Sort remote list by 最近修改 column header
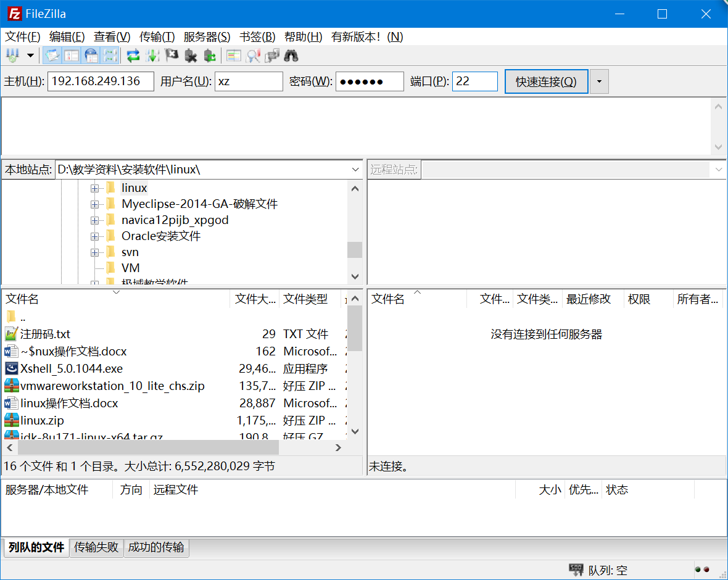Viewport: 728px width, 580px height. click(593, 299)
